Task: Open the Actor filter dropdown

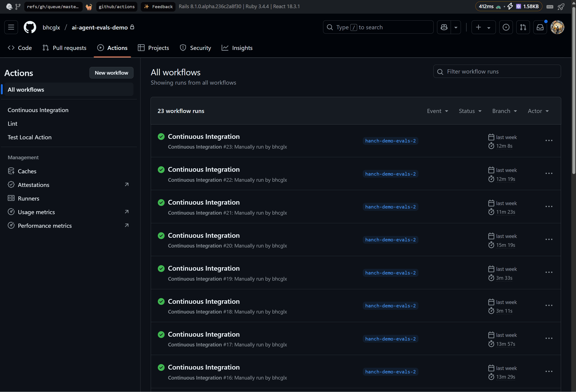Action: tap(538, 111)
